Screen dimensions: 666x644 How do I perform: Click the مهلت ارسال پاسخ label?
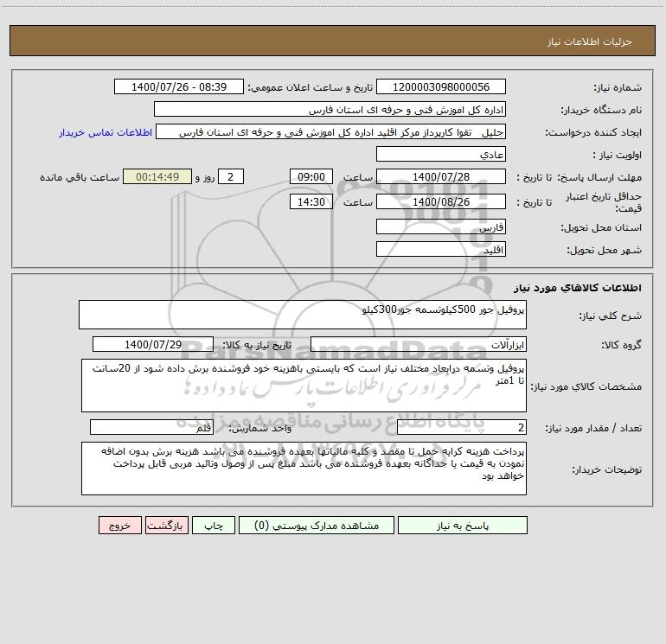[x=599, y=177]
